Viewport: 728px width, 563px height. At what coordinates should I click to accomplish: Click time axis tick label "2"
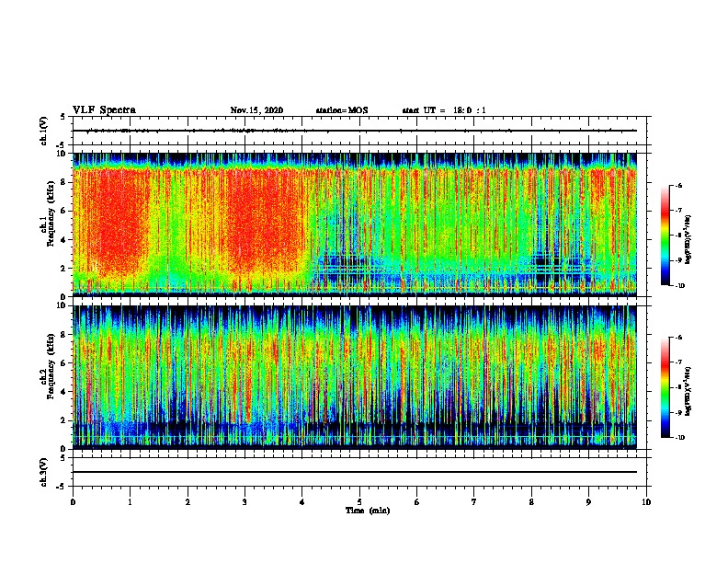(x=188, y=502)
